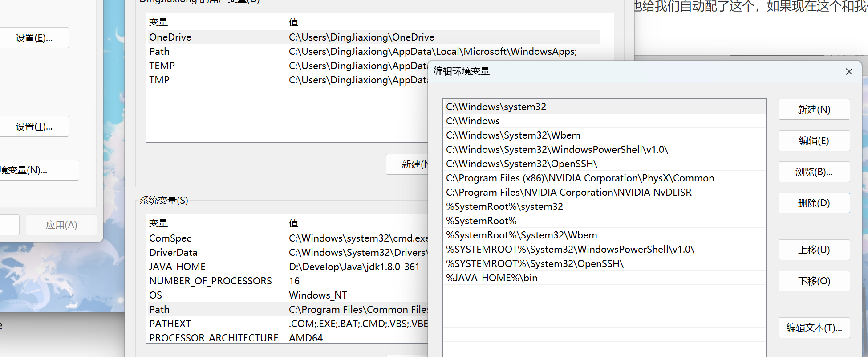
Task: Move entry down with 下移(O)
Action: click(x=814, y=281)
